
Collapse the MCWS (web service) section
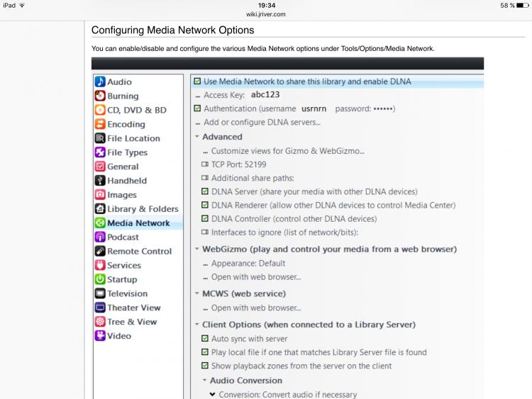point(196,293)
